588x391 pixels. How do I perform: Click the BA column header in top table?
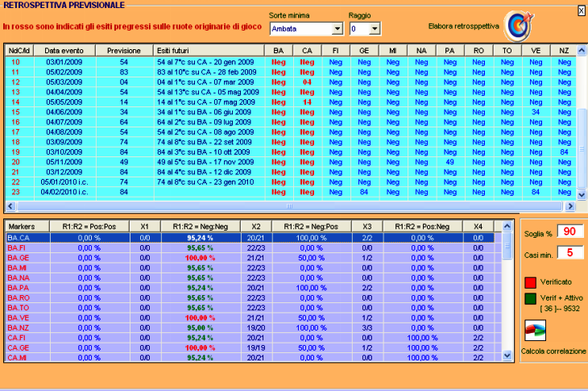(278, 51)
